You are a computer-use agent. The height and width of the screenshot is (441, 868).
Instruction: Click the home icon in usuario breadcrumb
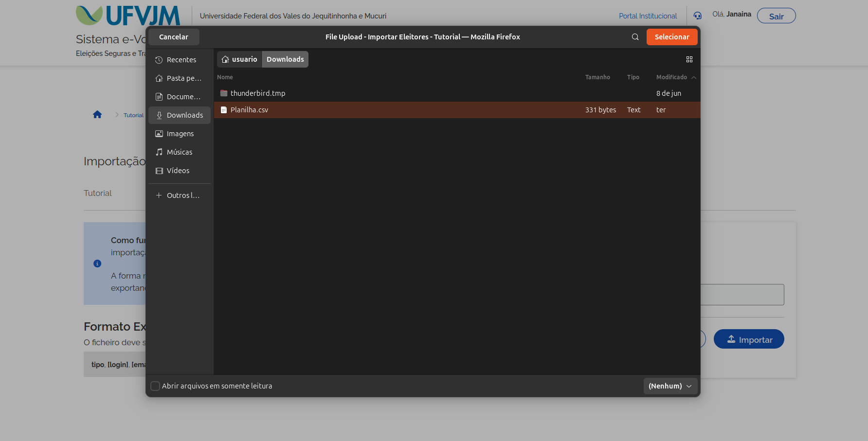(x=225, y=59)
